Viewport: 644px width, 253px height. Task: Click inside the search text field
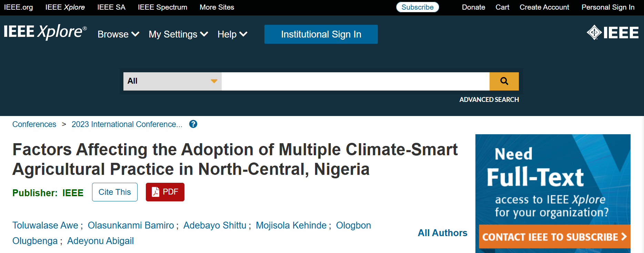pos(355,81)
